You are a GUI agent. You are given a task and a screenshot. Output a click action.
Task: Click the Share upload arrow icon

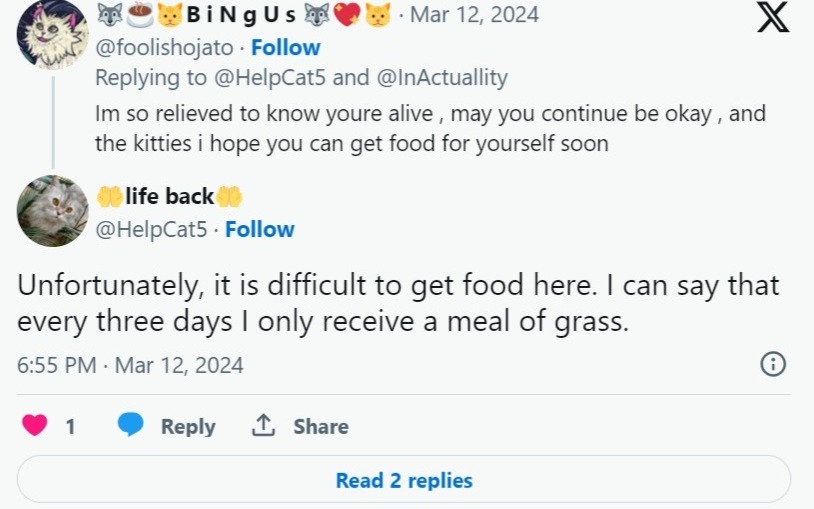point(264,426)
